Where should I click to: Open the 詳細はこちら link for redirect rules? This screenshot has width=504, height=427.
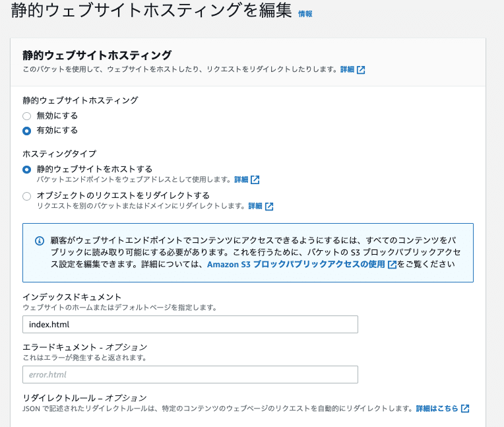click(437, 409)
